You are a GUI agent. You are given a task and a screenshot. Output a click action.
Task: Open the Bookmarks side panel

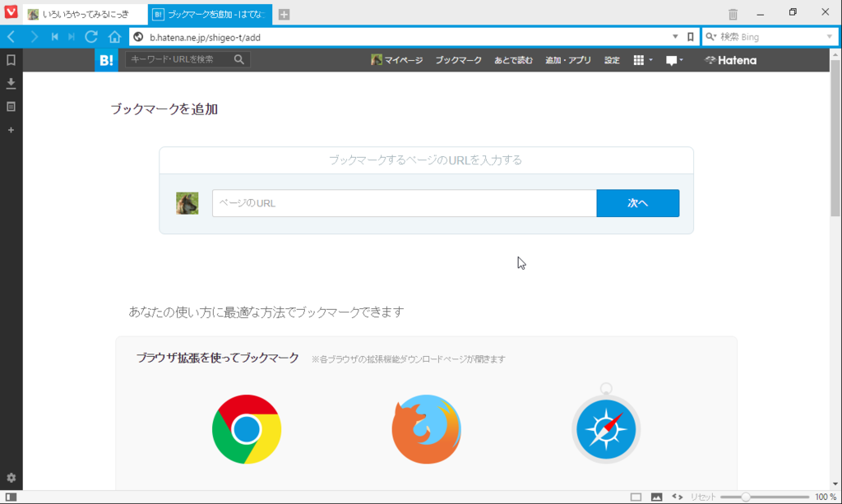[11, 60]
